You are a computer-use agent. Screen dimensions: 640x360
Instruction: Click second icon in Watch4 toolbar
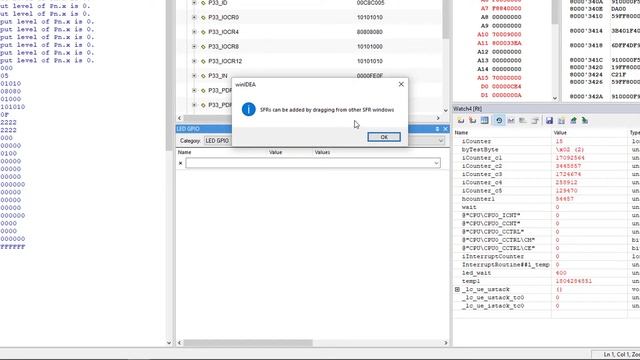[473, 120]
